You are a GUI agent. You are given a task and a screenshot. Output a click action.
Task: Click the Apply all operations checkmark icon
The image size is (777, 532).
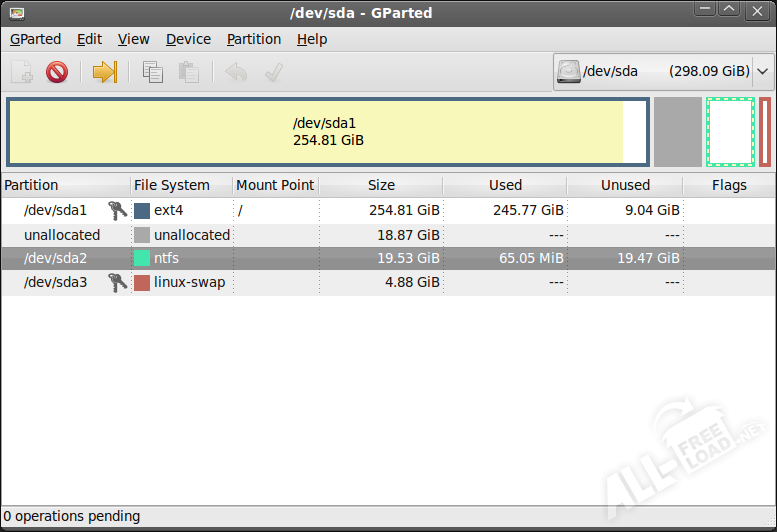click(x=272, y=72)
